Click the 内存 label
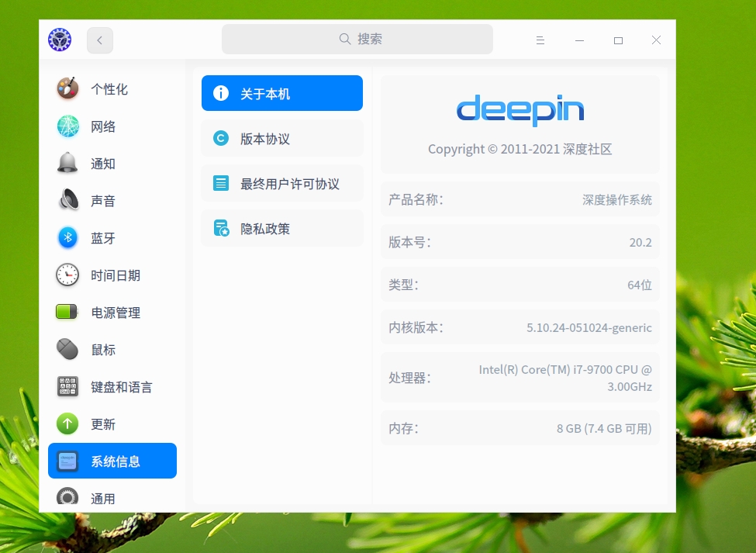 403,428
